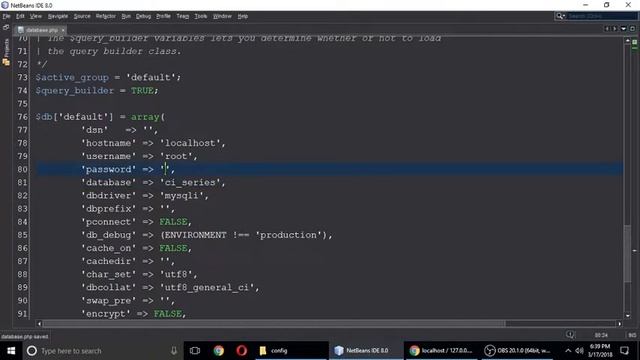The image size is (640, 360).
Task: Switch to OBS 20.1.0 taskbar button
Action: click(517, 351)
